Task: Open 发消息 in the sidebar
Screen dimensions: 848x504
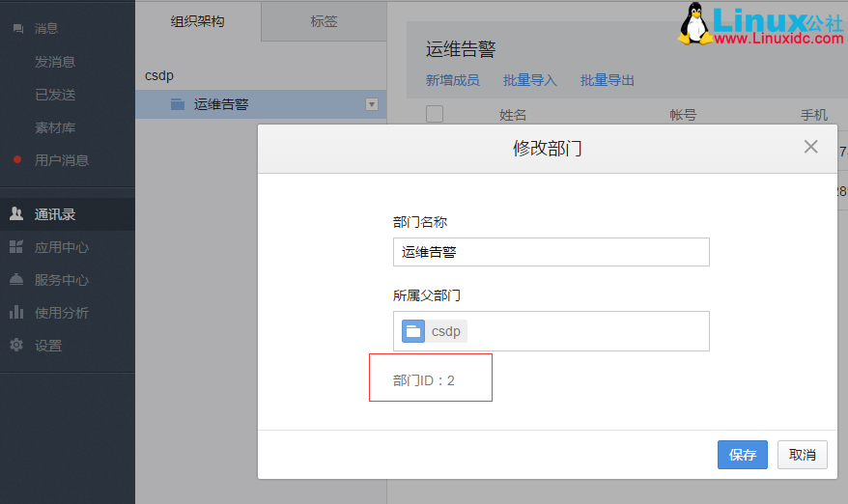Action: coord(55,62)
